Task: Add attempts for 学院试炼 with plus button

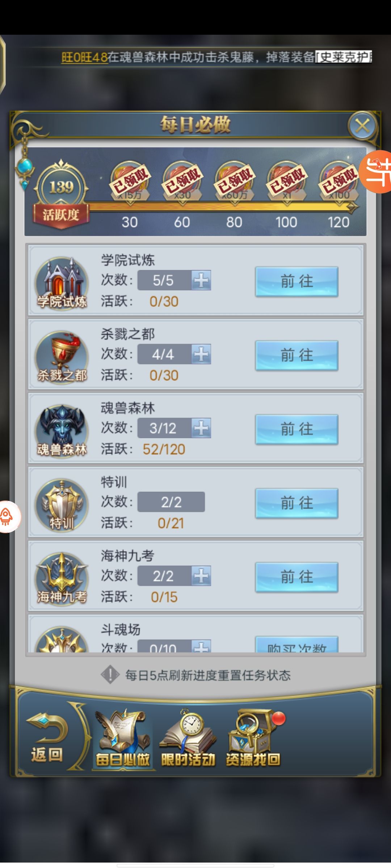Action: tap(201, 280)
